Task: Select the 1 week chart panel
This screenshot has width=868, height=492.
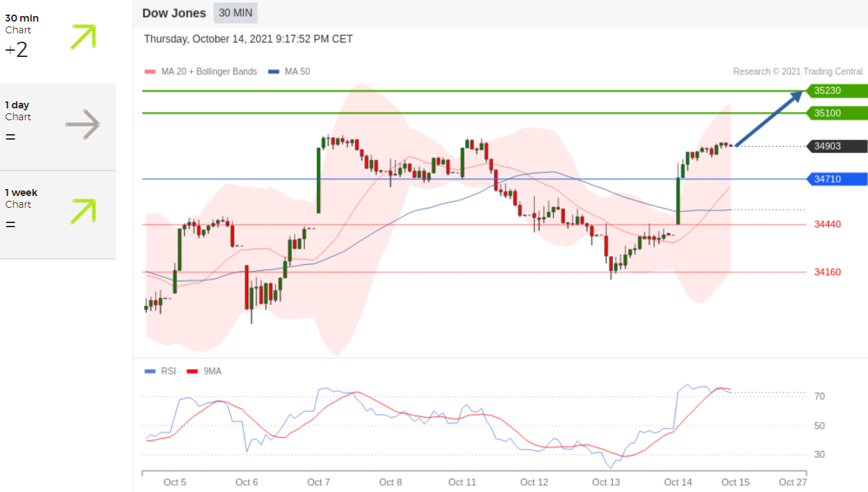Action: (x=58, y=214)
